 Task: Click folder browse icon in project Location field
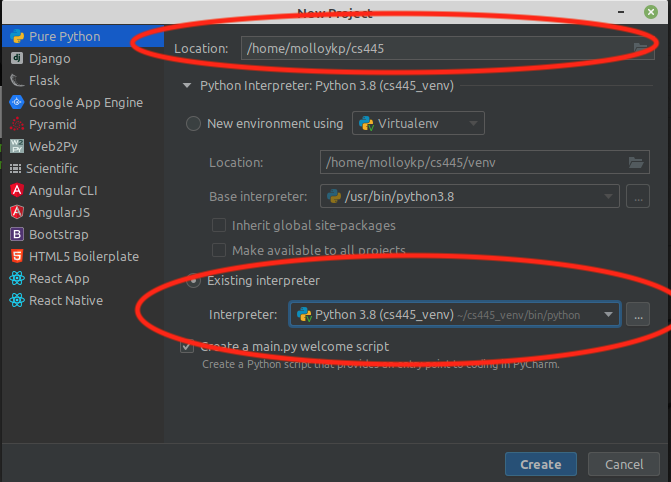(640, 48)
